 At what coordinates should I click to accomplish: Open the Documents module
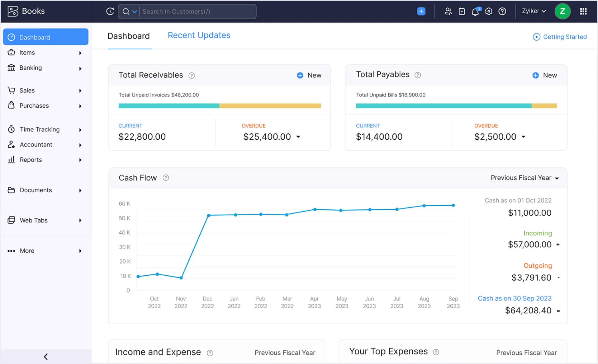[36, 190]
